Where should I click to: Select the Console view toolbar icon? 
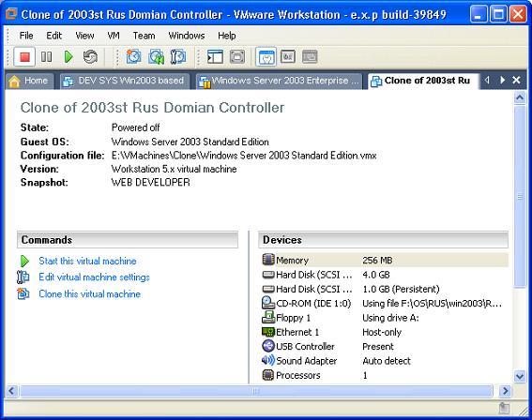(x=288, y=56)
